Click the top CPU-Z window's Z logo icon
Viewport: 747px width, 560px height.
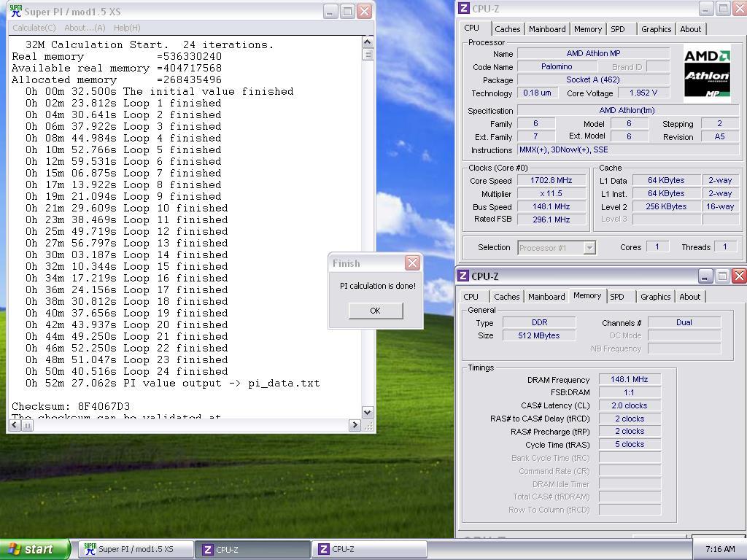[x=463, y=9]
